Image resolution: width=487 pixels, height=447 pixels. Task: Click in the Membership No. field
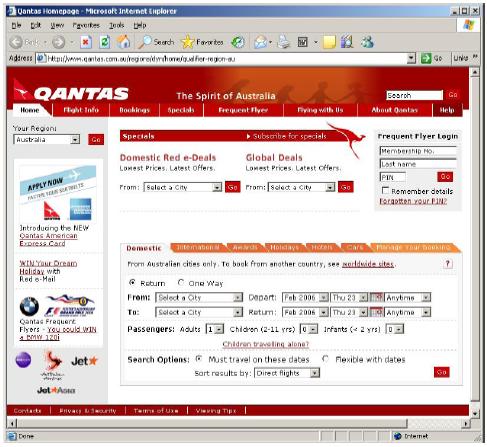point(418,151)
